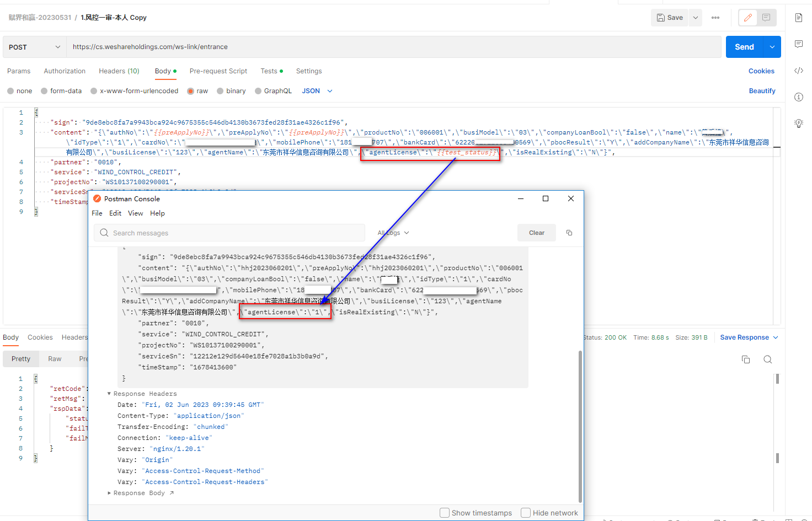Open the request Info icon in sidebar

point(799,97)
